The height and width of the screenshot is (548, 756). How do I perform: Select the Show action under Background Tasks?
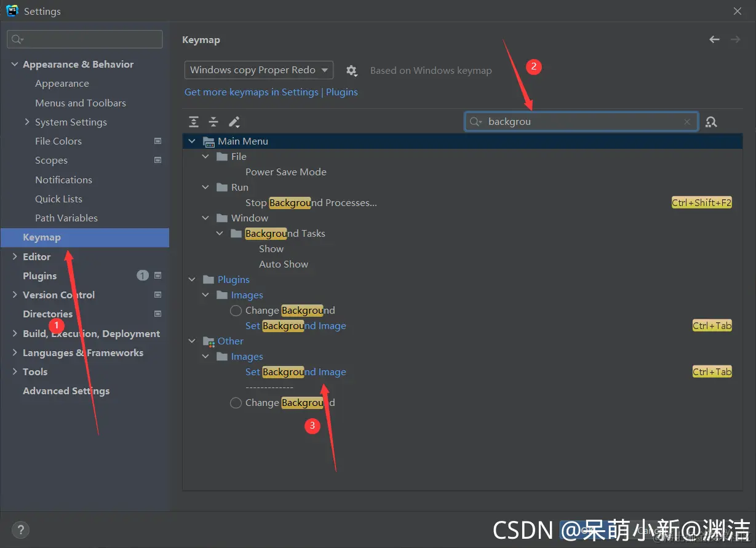point(271,249)
